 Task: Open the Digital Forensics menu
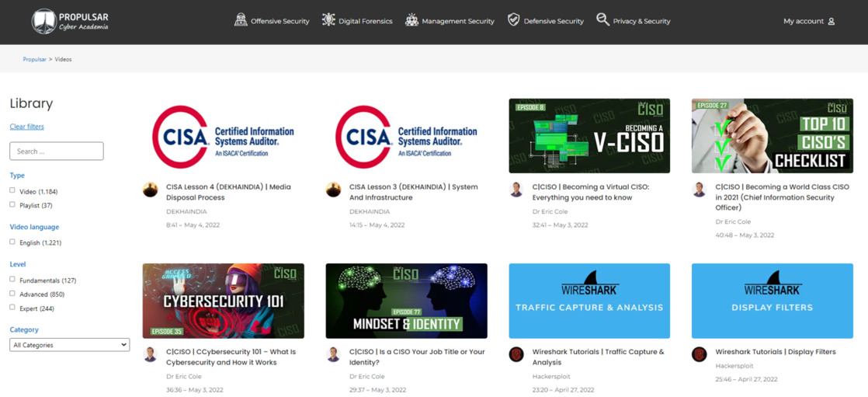point(357,21)
